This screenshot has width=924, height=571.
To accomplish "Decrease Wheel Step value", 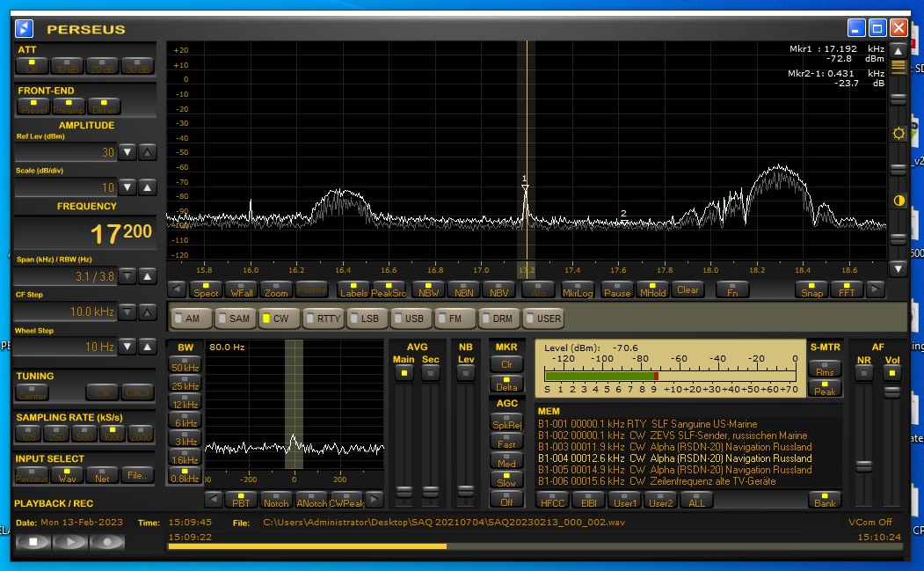I will coord(127,347).
